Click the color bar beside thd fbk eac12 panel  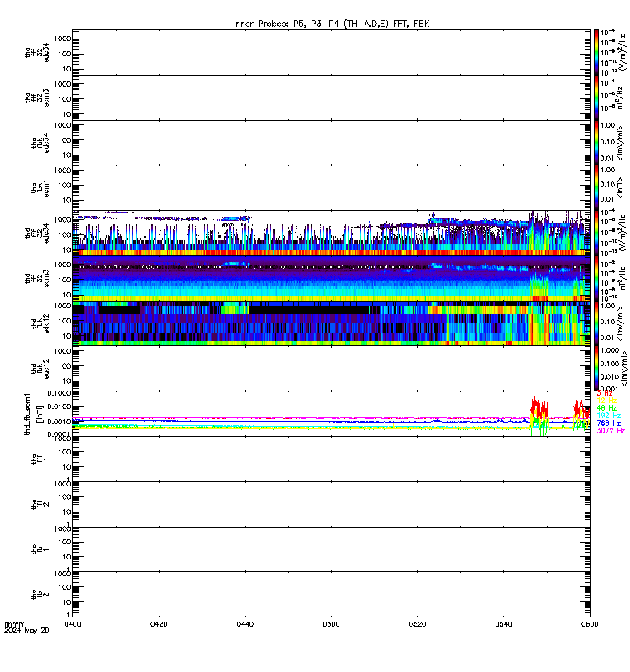596,369
